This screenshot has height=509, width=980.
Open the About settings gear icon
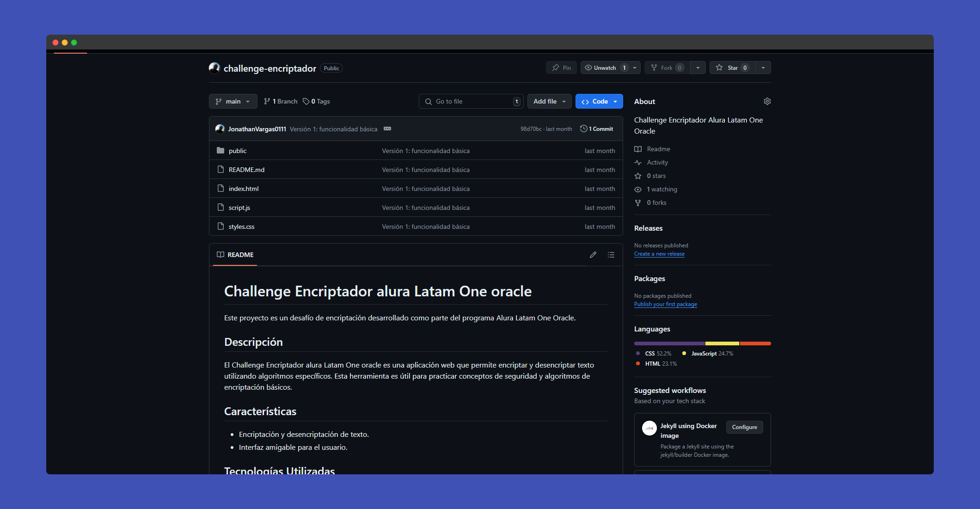pos(767,101)
